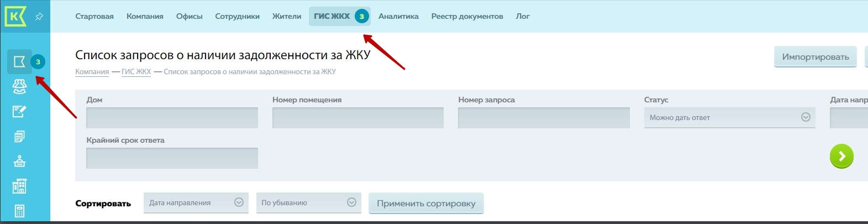Open the Компания menu item

click(145, 16)
